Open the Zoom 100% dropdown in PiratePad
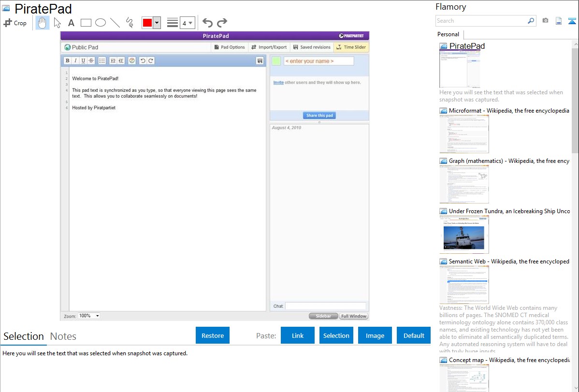This screenshot has height=392, width=579. coord(89,316)
